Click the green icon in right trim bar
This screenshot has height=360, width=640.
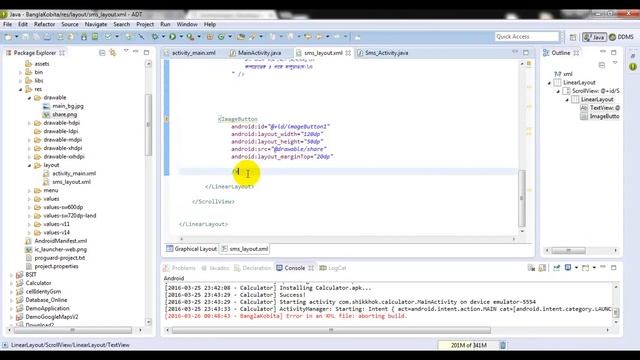coord(633,66)
